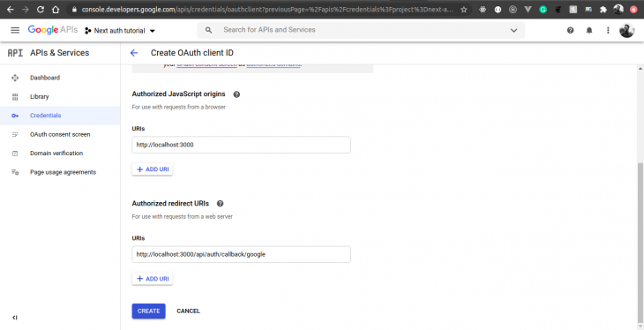Select Credentials in the sidebar
This screenshot has width=644, height=330.
pos(60,116)
